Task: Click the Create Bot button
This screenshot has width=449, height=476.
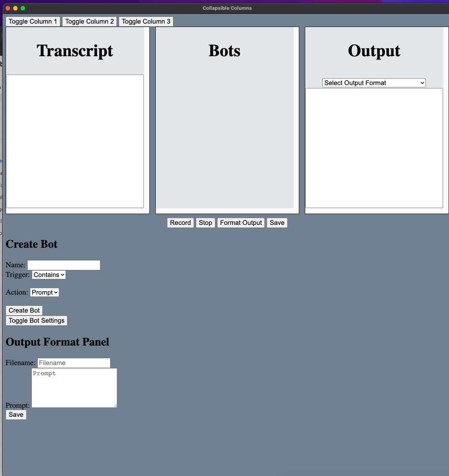Action: tap(24, 310)
